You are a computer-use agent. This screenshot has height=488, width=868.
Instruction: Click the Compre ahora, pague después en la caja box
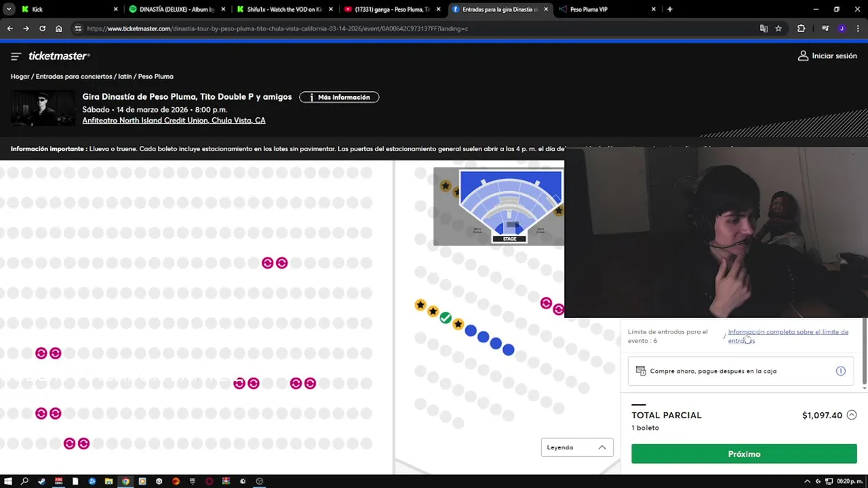741,371
